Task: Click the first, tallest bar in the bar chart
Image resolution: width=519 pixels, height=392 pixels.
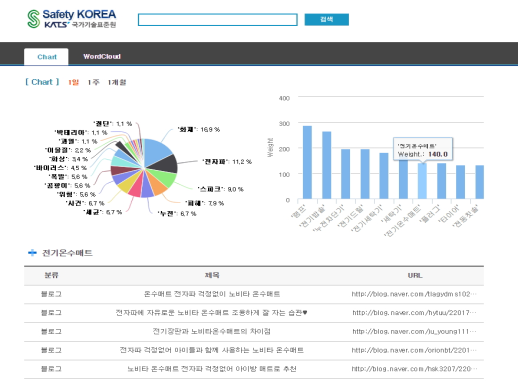Action: (307, 162)
